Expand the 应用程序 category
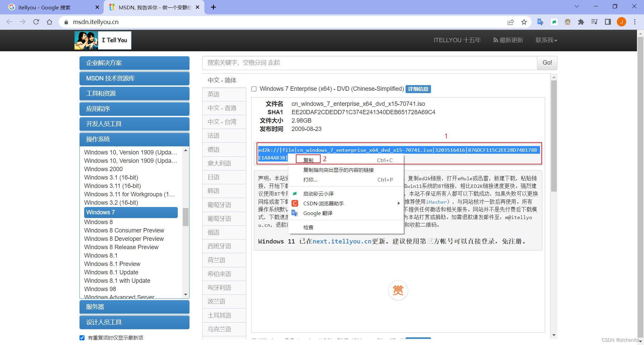 (x=135, y=109)
